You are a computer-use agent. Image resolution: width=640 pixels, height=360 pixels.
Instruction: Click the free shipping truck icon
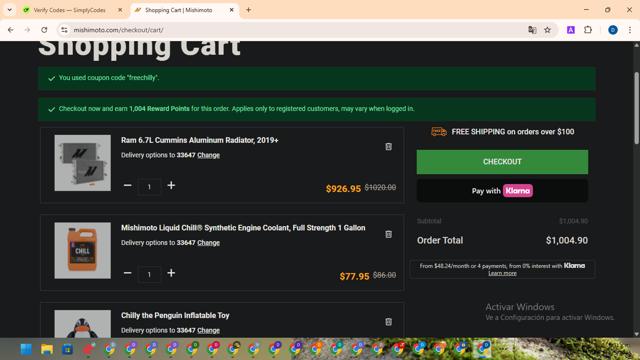pyautogui.click(x=439, y=131)
